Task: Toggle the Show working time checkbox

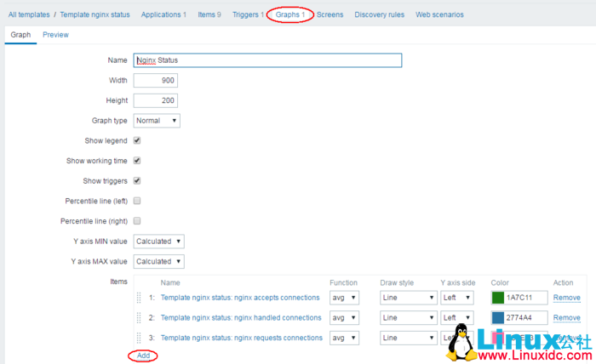Action: coord(137,161)
